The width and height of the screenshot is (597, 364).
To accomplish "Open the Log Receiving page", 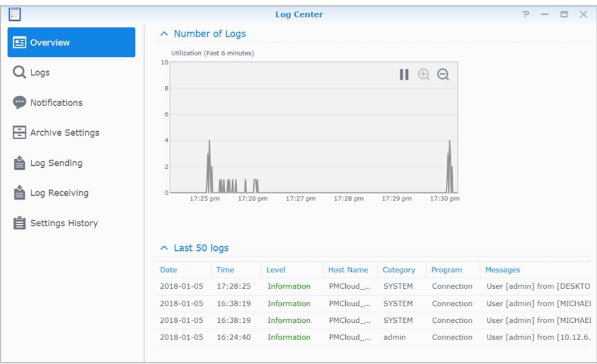I will pos(71,193).
